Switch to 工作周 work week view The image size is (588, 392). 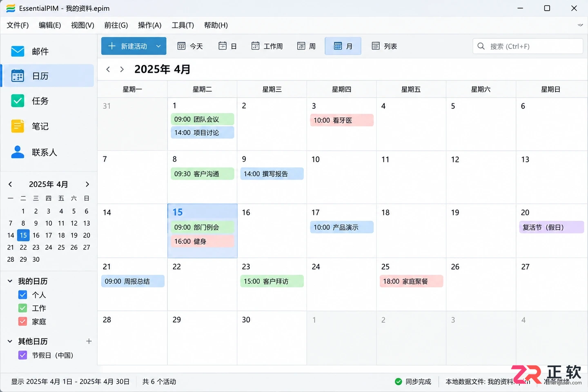(x=267, y=46)
